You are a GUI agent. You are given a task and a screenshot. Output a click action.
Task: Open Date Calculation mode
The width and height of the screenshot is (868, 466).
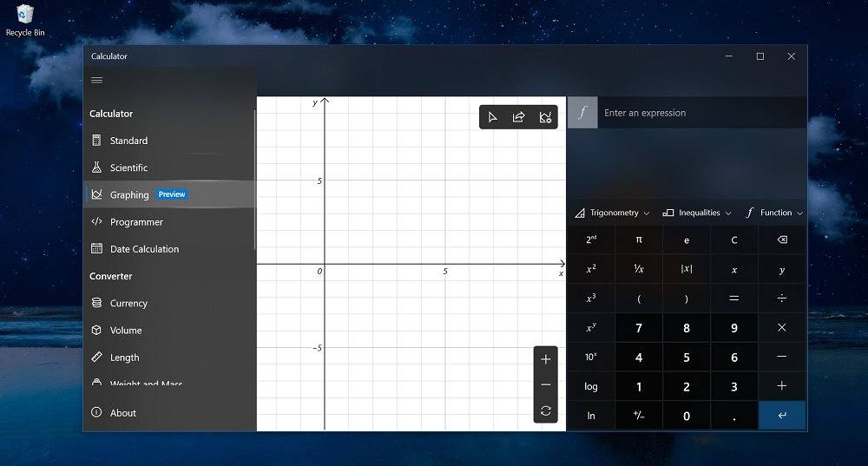168,249
